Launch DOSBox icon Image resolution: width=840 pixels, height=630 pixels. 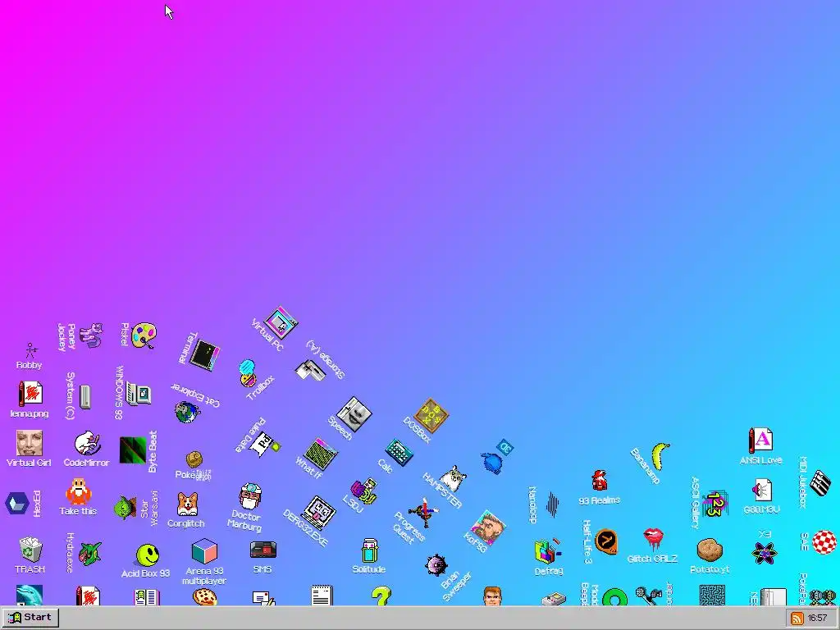(x=431, y=415)
